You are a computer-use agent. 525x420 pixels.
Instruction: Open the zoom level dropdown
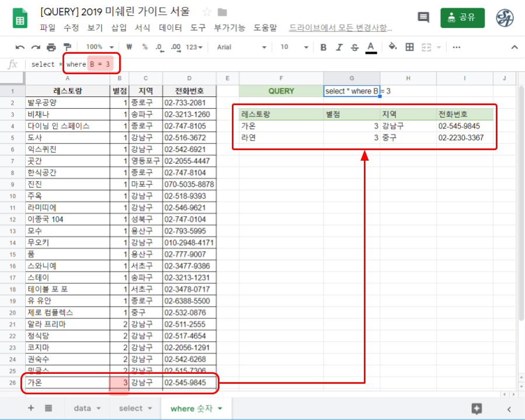pyautogui.click(x=98, y=47)
